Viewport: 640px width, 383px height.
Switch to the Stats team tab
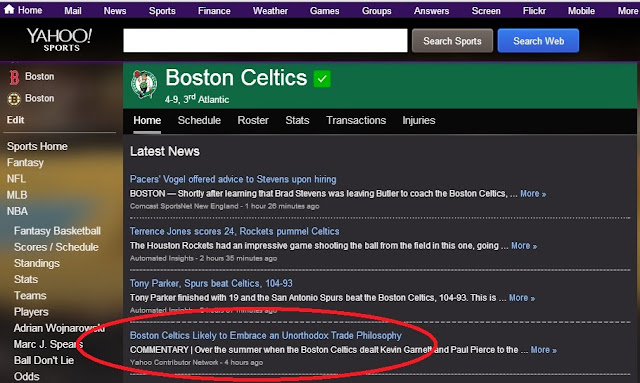coord(297,120)
